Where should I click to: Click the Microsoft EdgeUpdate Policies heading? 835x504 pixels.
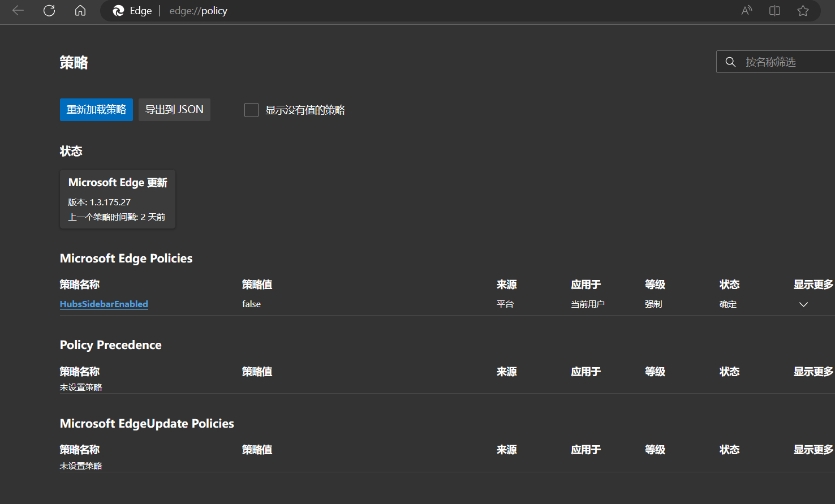[147, 424]
